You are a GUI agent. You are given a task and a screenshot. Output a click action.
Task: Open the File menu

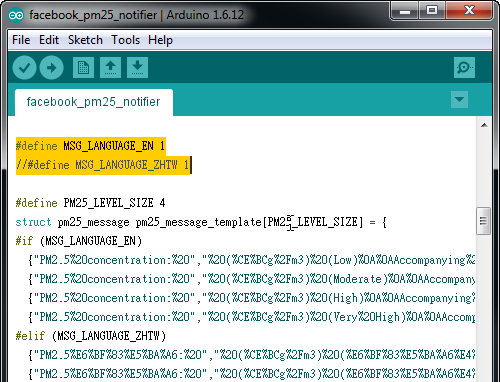point(21,40)
